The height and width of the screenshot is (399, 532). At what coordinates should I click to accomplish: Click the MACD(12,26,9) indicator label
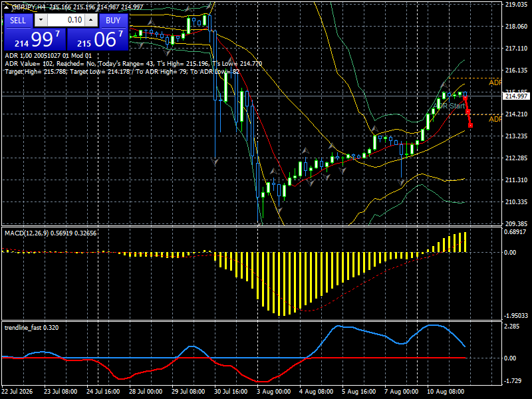coord(51,233)
